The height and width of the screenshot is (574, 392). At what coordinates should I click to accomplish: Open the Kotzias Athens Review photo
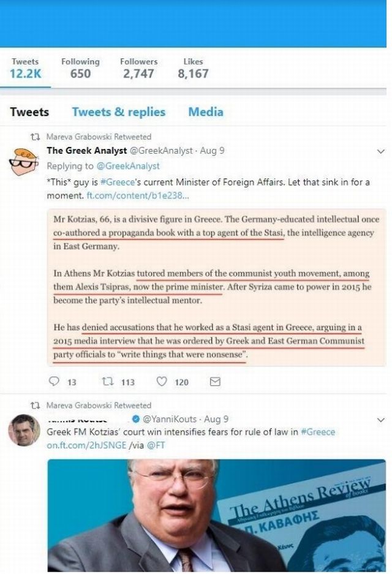216,515
